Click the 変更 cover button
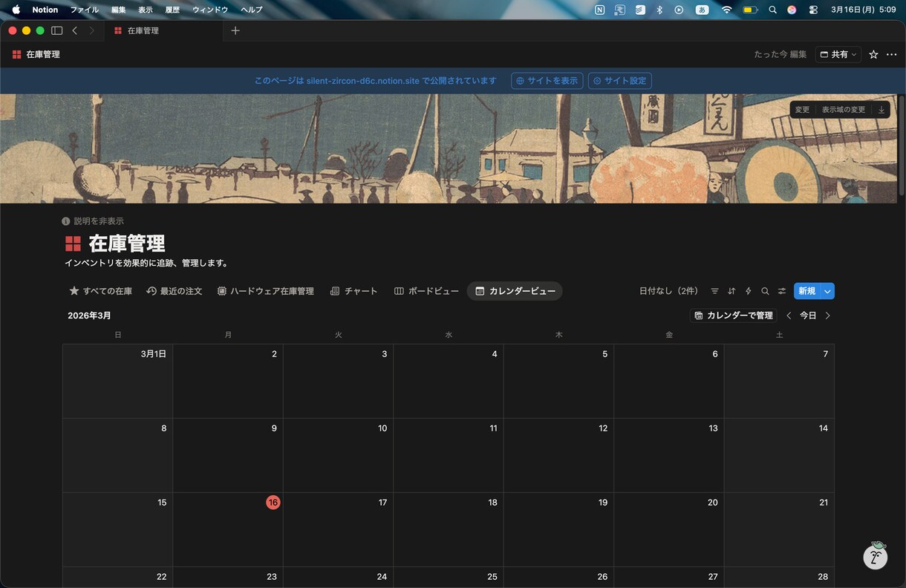The image size is (906, 588). 802,110
